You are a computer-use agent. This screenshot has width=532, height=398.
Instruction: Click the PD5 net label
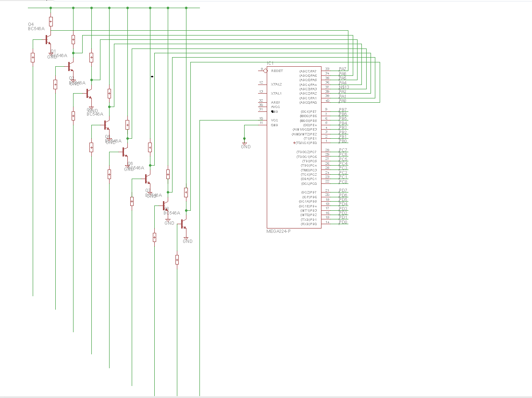pyautogui.click(x=343, y=200)
